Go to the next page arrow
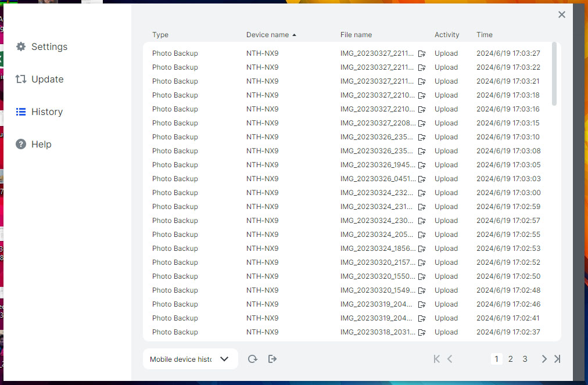The width and height of the screenshot is (588, 385). click(x=544, y=359)
